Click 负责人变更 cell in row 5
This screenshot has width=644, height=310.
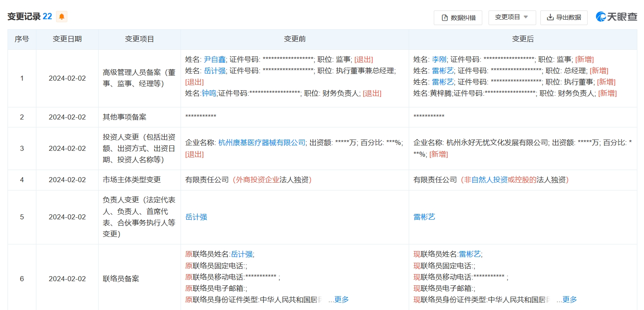click(x=140, y=217)
